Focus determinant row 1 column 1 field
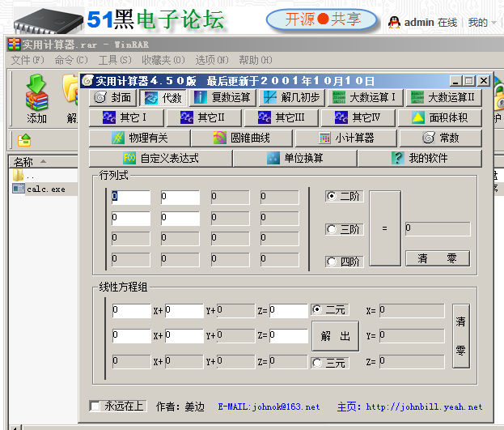The width and height of the screenshot is (504, 430). pos(131,198)
